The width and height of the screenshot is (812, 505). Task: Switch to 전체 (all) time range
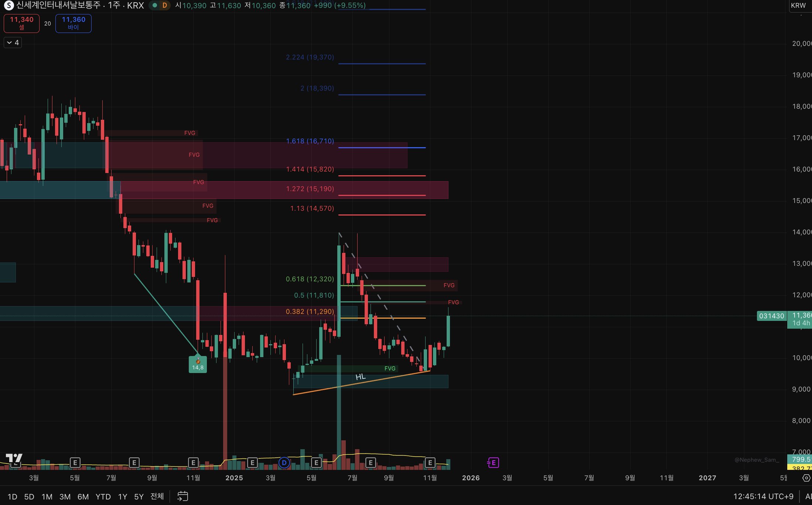(157, 496)
